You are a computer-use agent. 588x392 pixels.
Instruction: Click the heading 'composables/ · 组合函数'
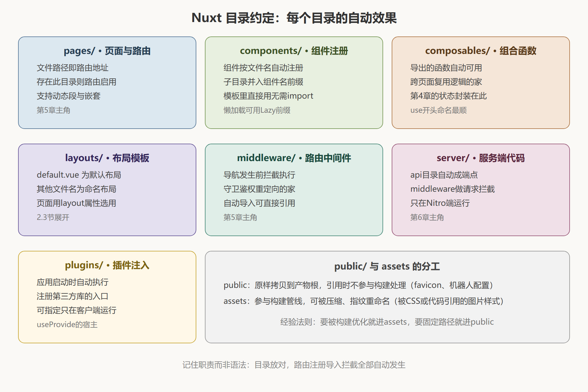coord(481,51)
